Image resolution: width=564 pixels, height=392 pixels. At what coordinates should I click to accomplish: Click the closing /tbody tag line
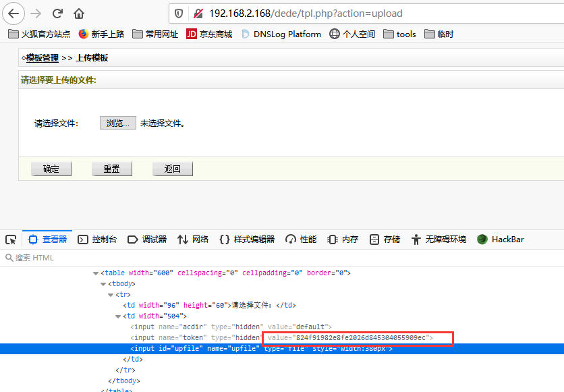123,381
